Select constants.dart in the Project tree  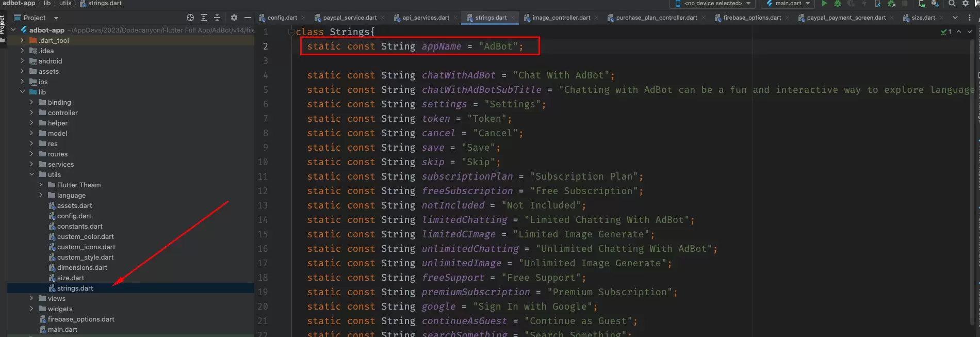[80, 226]
